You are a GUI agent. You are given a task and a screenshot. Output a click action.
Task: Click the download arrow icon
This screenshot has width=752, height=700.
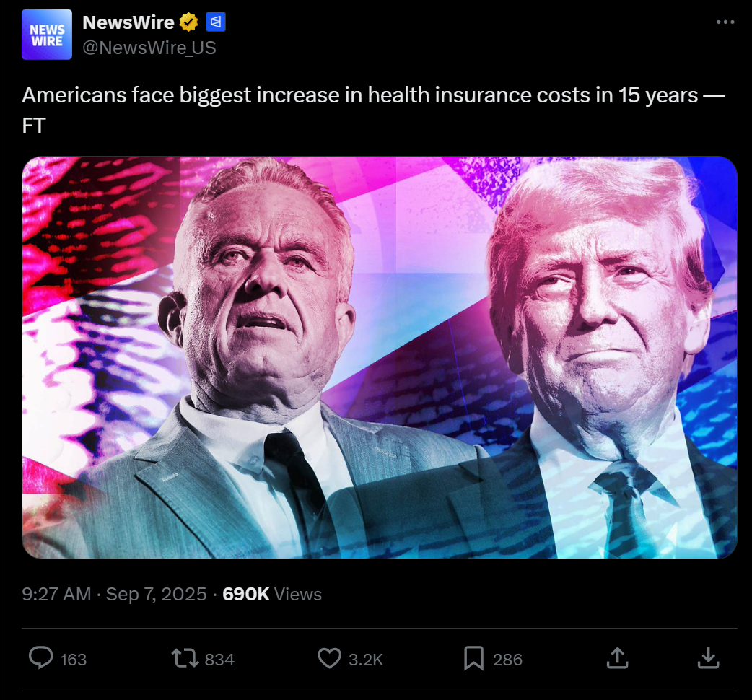tap(709, 657)
